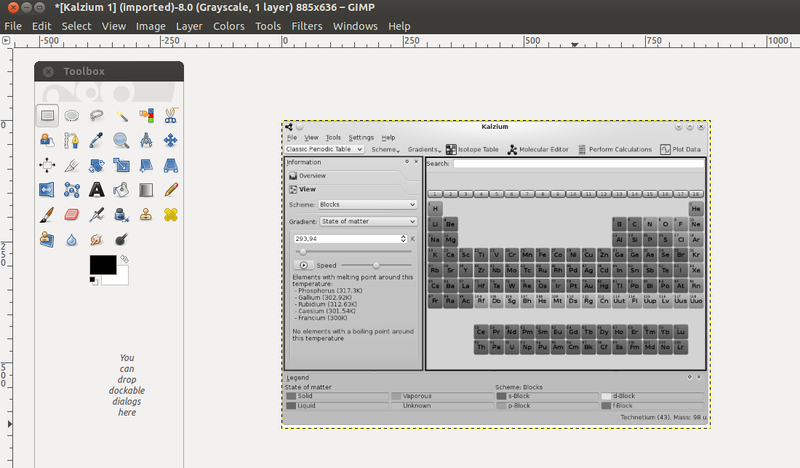Close the Toolbox panel
800x468 pixels.
pos(48,72)
